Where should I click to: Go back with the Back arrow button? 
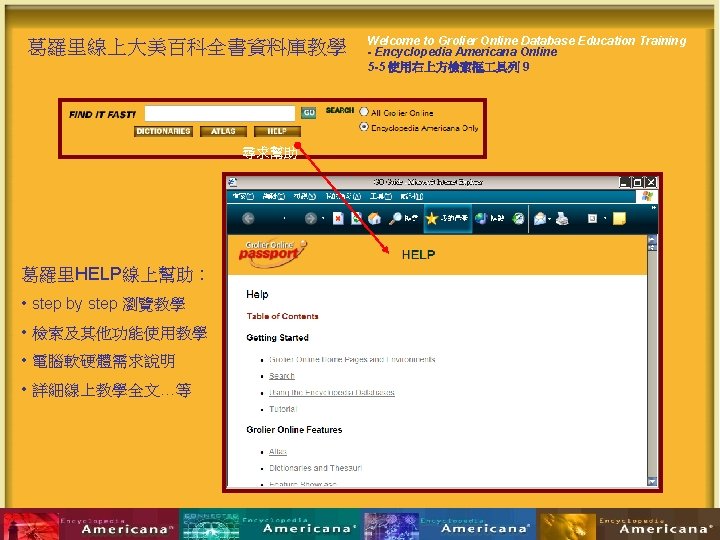(248, 219)
